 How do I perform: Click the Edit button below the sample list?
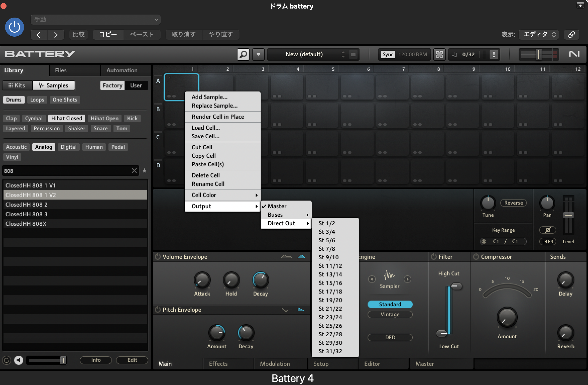[x=132, y=360]
